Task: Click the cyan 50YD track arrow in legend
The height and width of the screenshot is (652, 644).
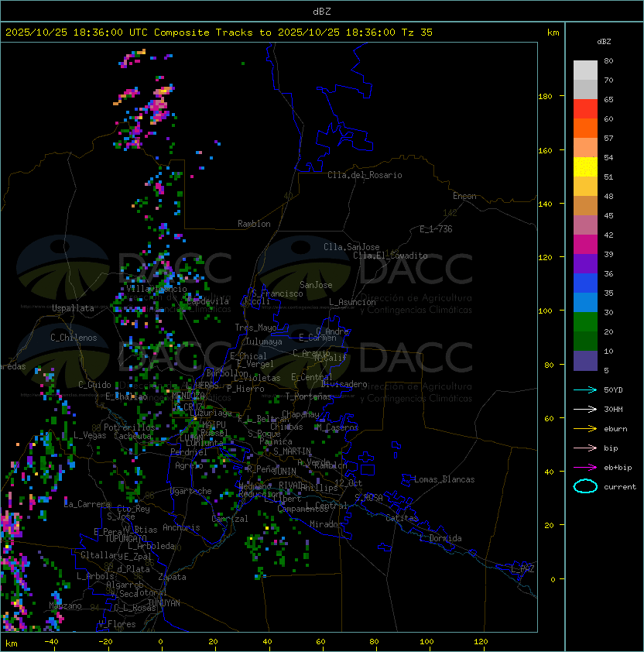Action: [585, 389]
